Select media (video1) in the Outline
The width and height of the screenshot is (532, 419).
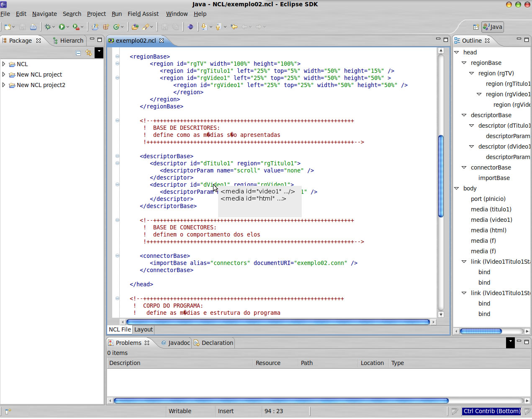491,220
